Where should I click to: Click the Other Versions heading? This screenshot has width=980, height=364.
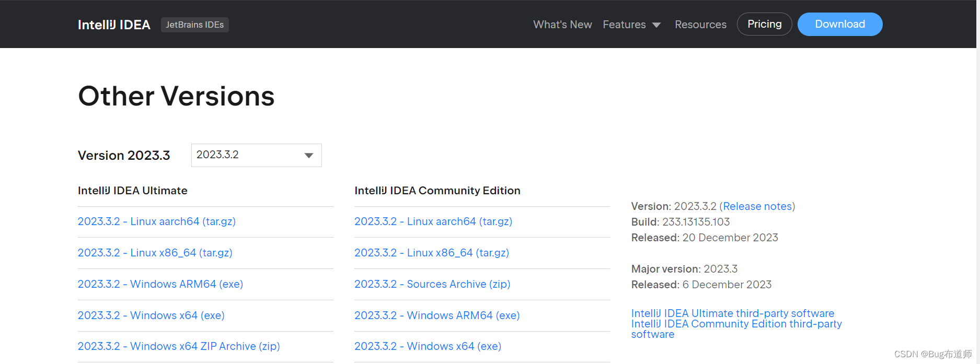click(x=176, y=96)
